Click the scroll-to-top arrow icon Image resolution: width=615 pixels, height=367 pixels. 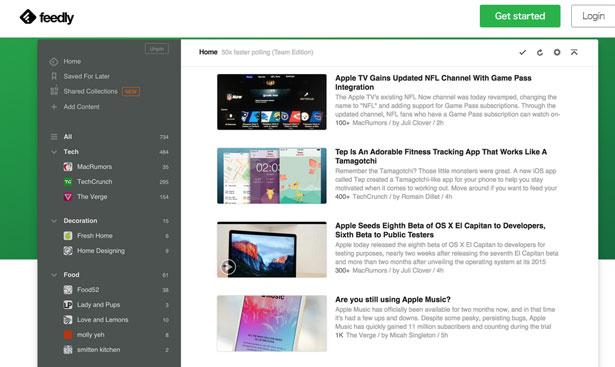[574, 52]
